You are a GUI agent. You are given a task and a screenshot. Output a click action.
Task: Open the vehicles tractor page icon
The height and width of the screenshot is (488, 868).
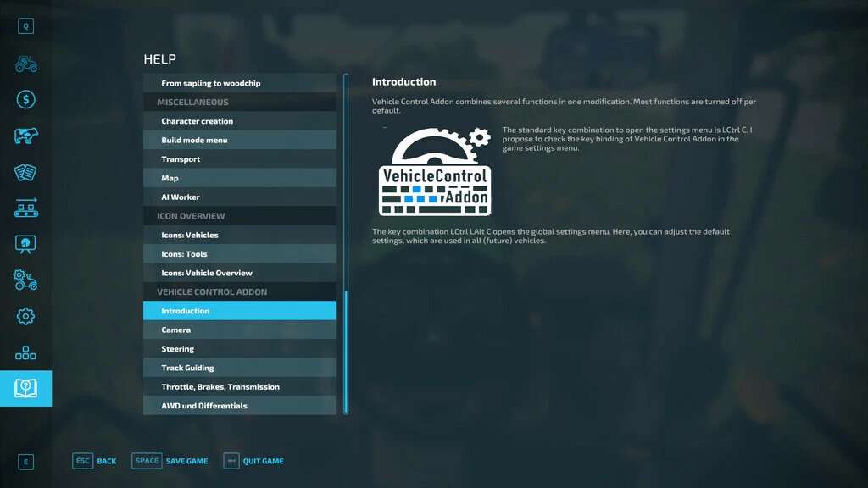click(25, 64)
